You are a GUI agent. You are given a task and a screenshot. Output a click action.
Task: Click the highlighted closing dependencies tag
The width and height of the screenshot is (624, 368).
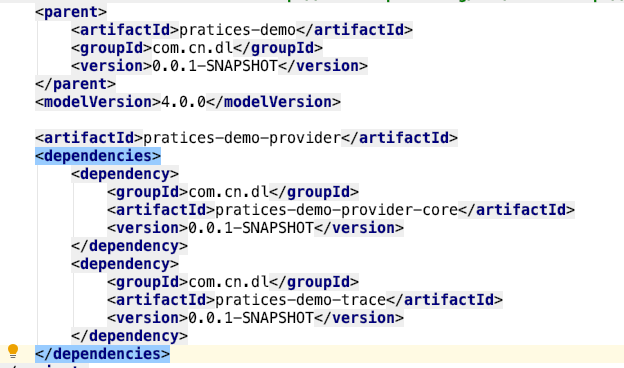(102, 354)
